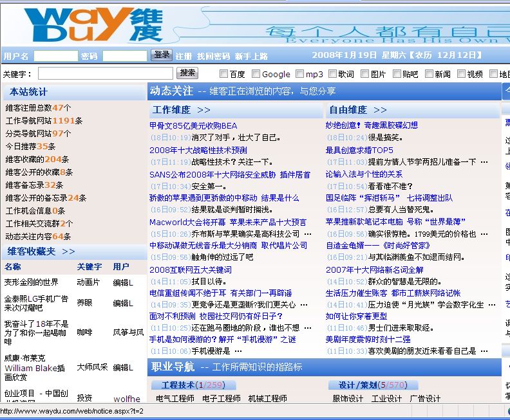Click the 找回密码 link

tap(213, 56)
